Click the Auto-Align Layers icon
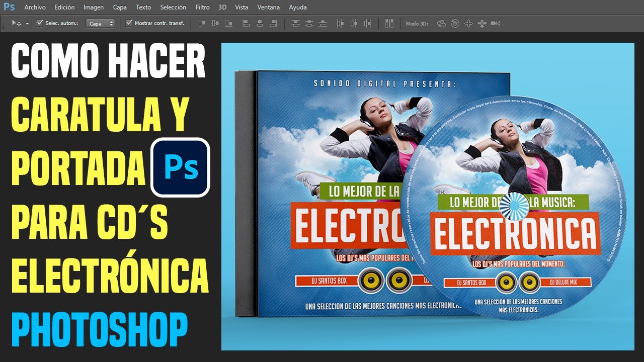644x362 pixels. pos(389,23)
